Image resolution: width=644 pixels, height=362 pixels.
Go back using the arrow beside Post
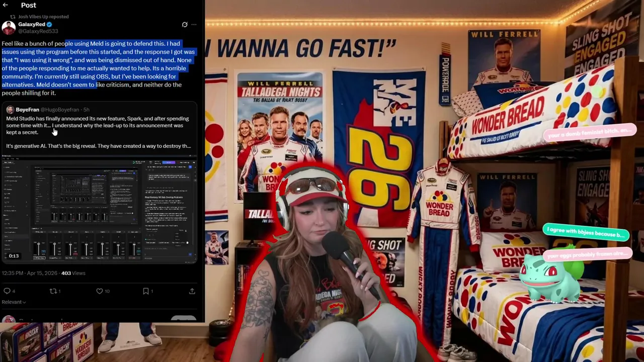click(x=5, y=5)
